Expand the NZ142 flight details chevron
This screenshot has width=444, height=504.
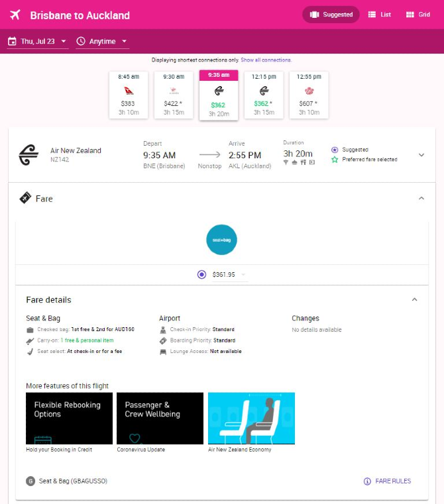[421, 155]
